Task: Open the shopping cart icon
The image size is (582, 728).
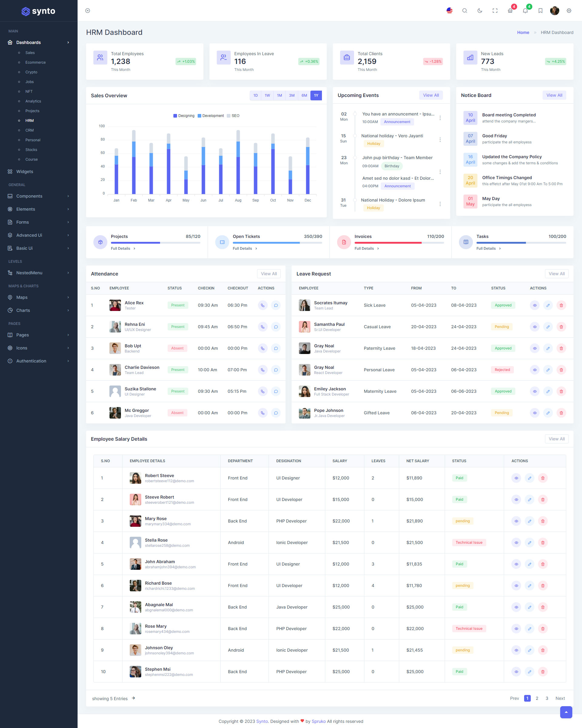Action: [510, 11]
